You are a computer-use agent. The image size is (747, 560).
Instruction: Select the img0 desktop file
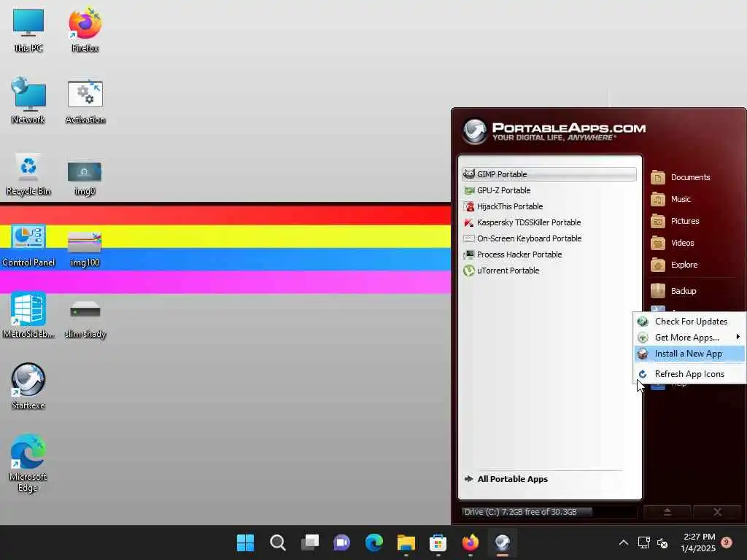(x=85, y=178)
